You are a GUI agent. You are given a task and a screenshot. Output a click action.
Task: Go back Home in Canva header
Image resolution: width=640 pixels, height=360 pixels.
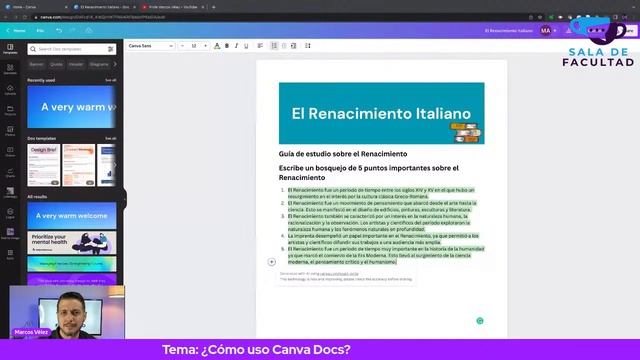click(x=16, y=31)
